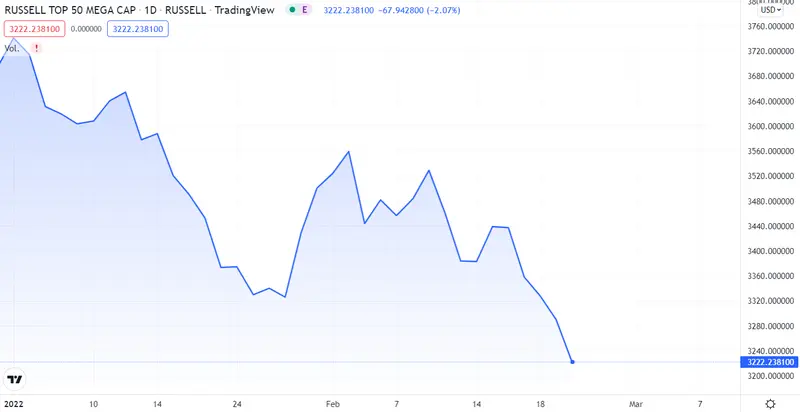Click the 24 date label on time axis
Screen dimensions: 800x412
coord(237,403)
